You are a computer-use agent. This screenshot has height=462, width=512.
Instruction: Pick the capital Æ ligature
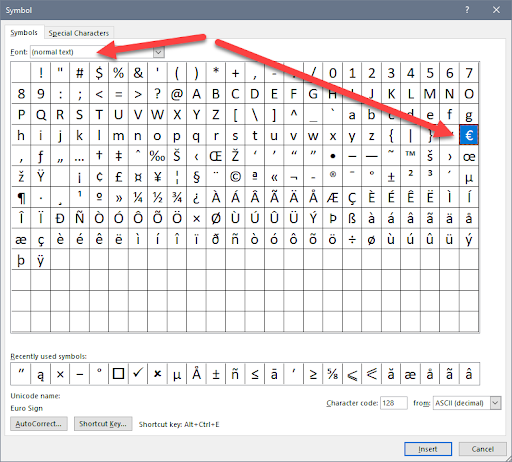tap(333, 197)
